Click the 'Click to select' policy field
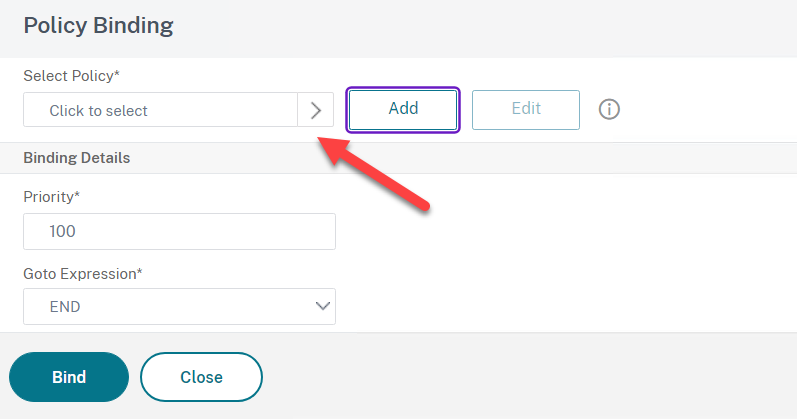This screenshot has width=797, height=419. 161,110
